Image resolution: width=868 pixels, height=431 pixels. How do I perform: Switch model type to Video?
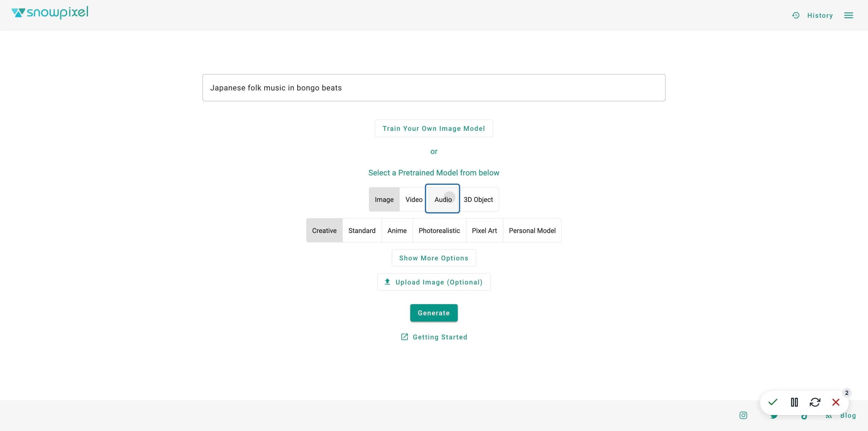[x=414, y=200]
